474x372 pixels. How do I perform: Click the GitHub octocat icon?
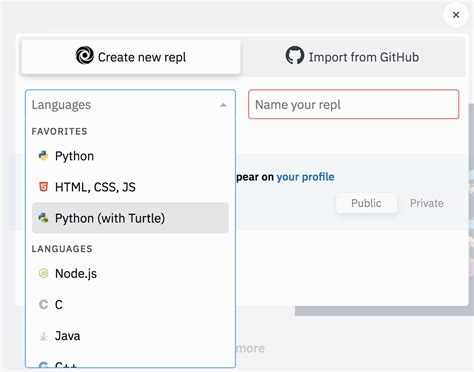pos(295,55)
